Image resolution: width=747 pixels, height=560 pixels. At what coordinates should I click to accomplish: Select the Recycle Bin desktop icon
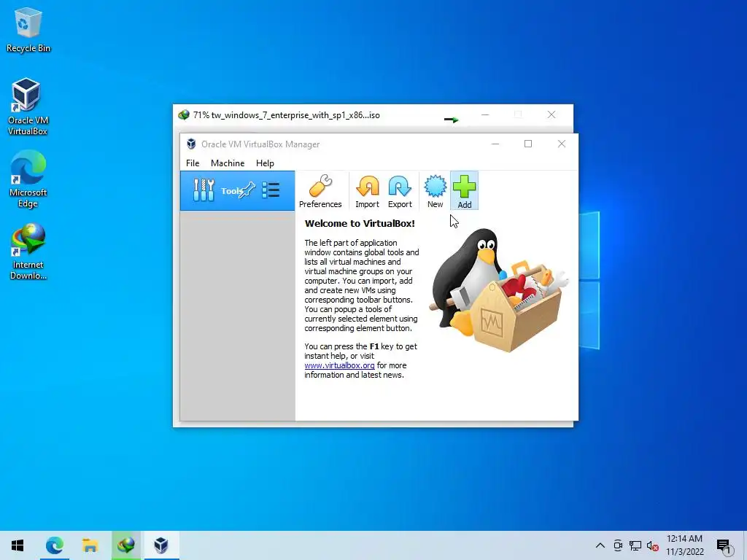pos(28,29)
